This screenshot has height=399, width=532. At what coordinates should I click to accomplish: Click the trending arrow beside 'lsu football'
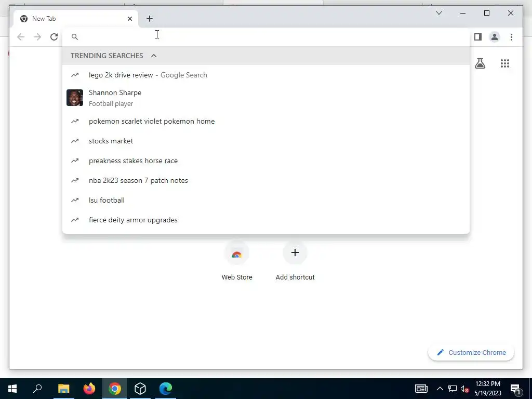click(x=75, y=200)
